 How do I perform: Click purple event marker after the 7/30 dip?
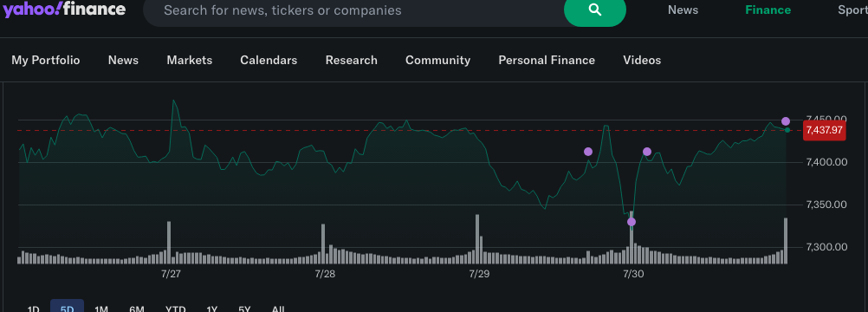pyautogui.click(x=646, y=152)
